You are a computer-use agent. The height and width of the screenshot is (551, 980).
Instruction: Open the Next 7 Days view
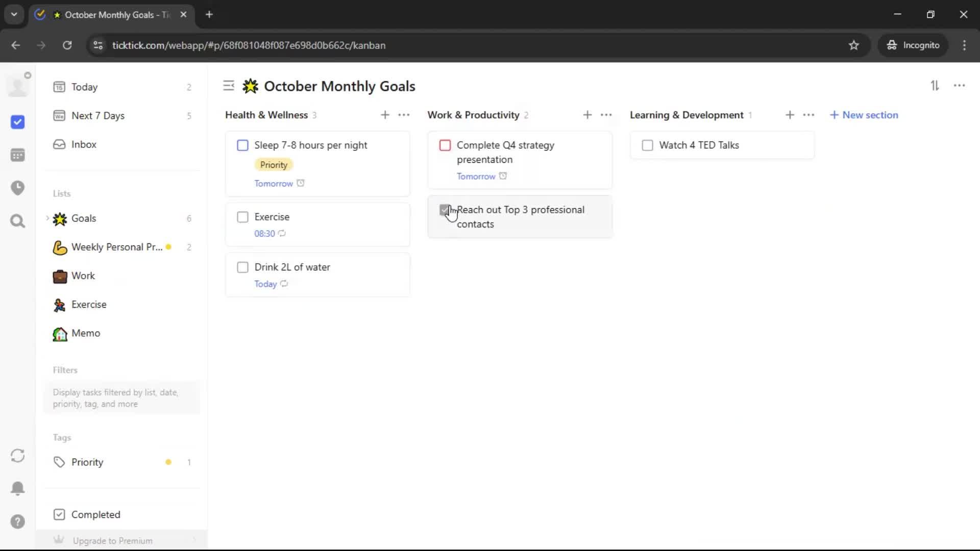98,116
